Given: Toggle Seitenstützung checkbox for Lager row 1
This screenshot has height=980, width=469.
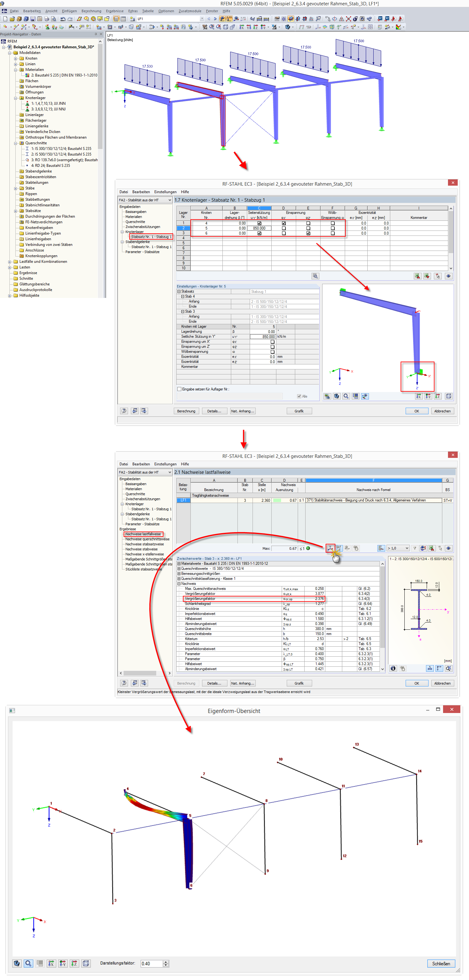Looking at the screenshot, I should pyautogui.click(x=259, y=223).
